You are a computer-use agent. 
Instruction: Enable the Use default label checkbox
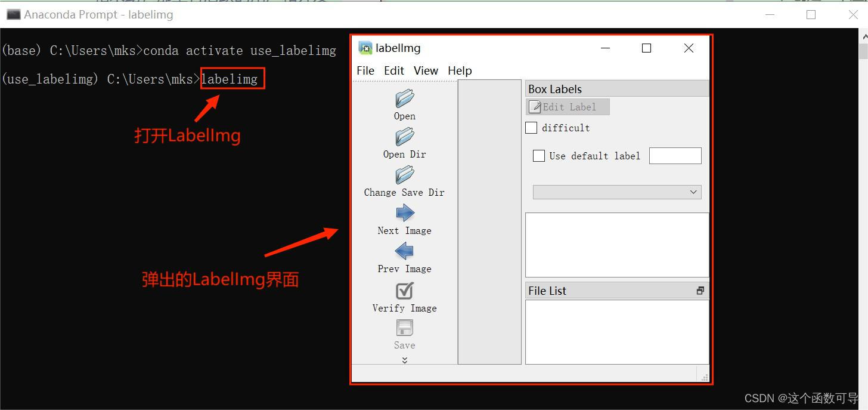click(x=539, y=156)
